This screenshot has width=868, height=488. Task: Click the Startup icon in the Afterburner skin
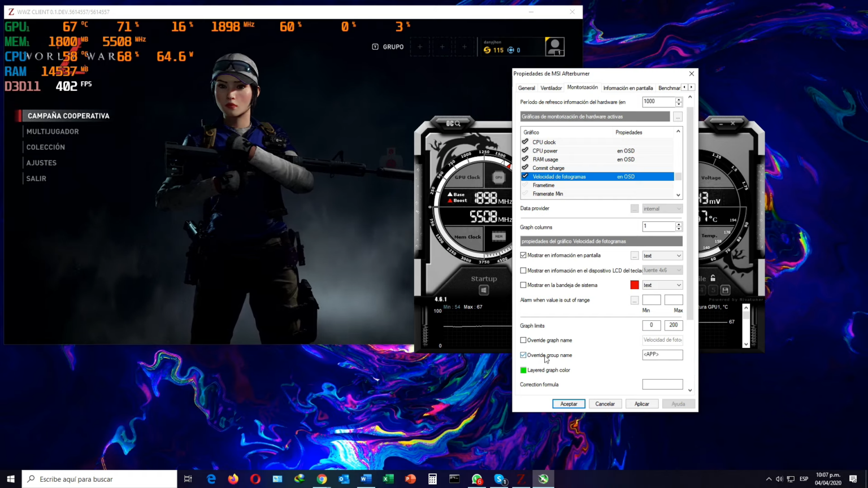pyautogui.click(x=484, y=290)
